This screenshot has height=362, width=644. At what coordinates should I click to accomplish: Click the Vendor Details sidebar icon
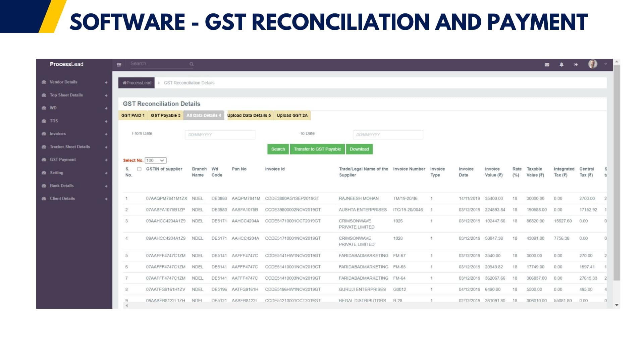coord(44,82)
